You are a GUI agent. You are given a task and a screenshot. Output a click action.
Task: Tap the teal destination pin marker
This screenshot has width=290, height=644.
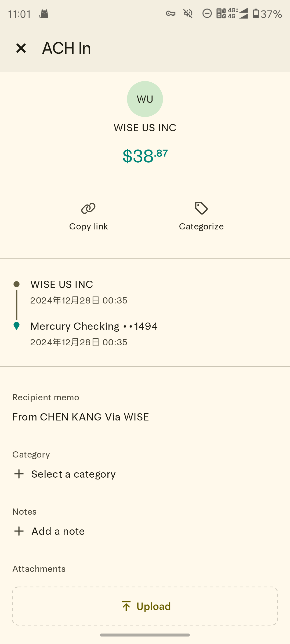point(16,326)
